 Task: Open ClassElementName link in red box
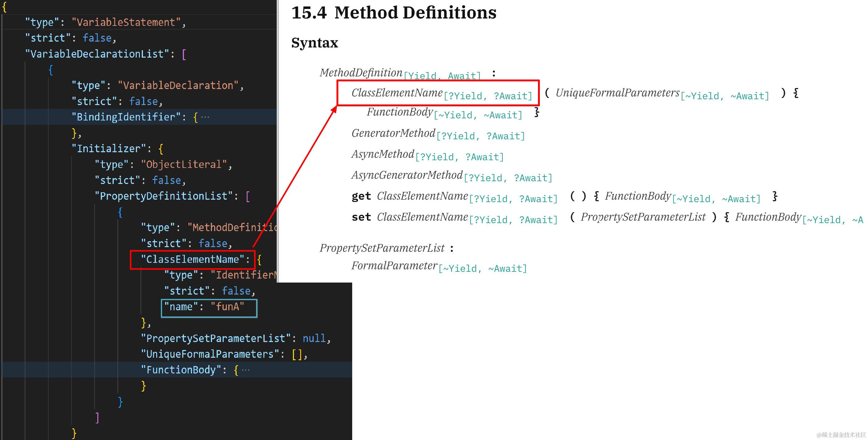pyautogui.click(x=397, y=93)
